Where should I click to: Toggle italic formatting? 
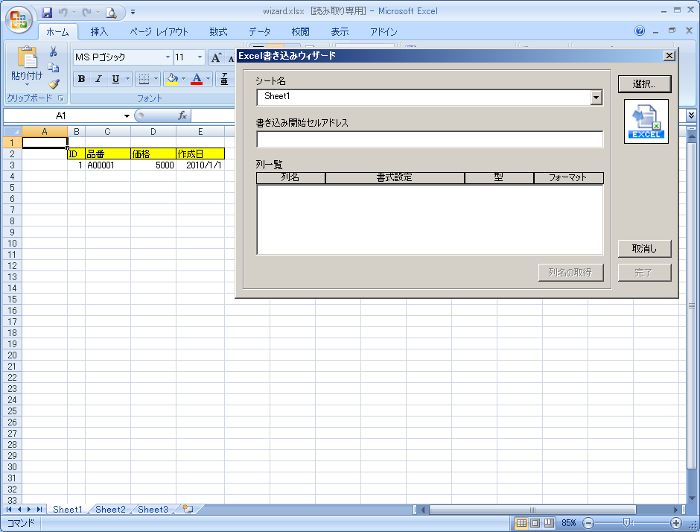(98, 79)
